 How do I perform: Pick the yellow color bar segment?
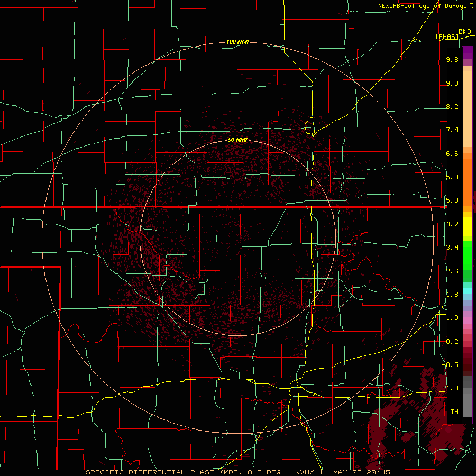click(x=467, y=226)
